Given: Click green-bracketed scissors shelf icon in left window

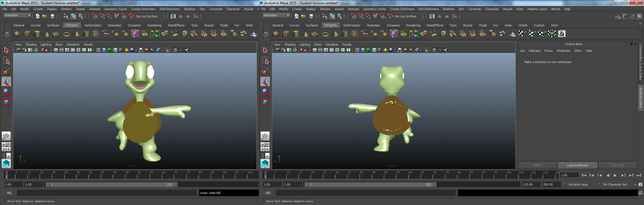Looking at the screenshot, I should point(155,34).
